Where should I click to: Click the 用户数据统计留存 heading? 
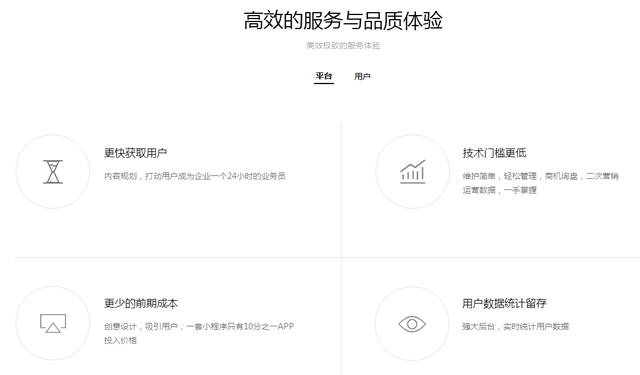coord(504,303)
